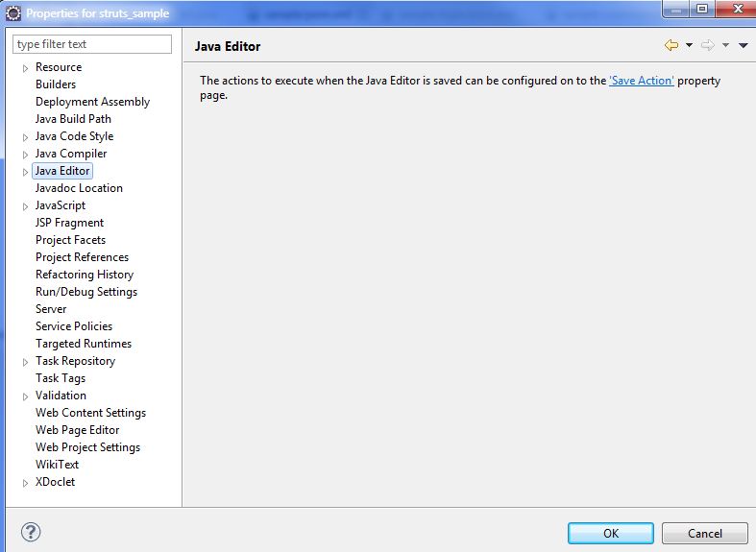Open the 'Save Action' property page link
This screenshot has height=552, width=756.
(641, 81)
